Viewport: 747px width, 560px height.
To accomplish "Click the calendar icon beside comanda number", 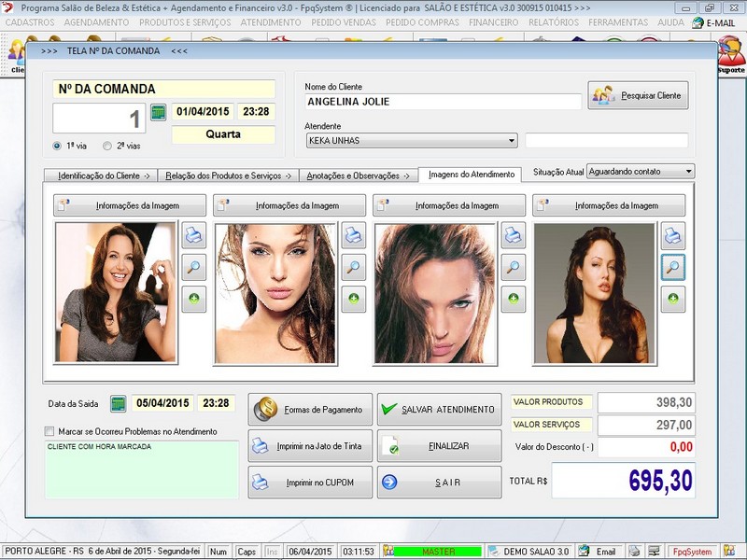I will (158, 112).
